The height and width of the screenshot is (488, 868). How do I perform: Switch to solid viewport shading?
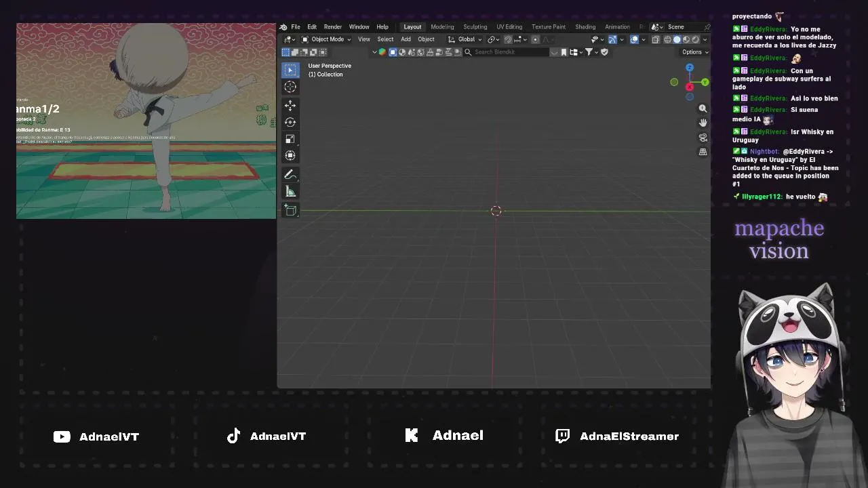point(677,39)
